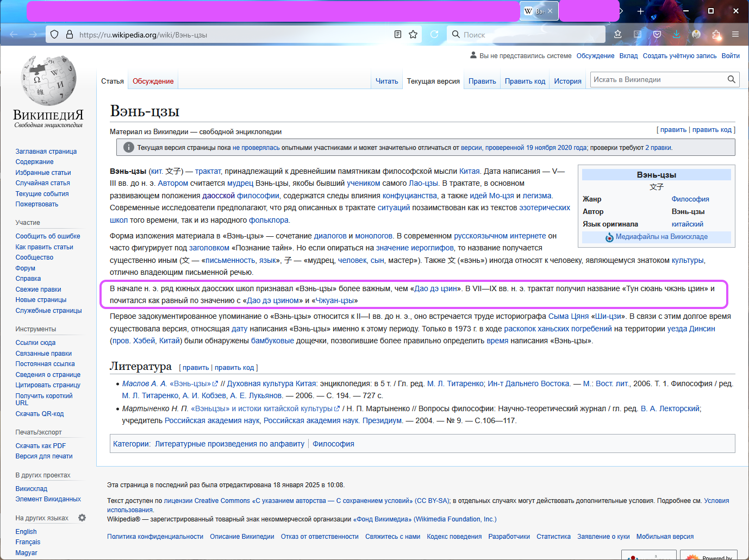Go back using the browser back arrow
This screenshot has height=560, width=749.
pyautogui.click(x=14, y=34)
